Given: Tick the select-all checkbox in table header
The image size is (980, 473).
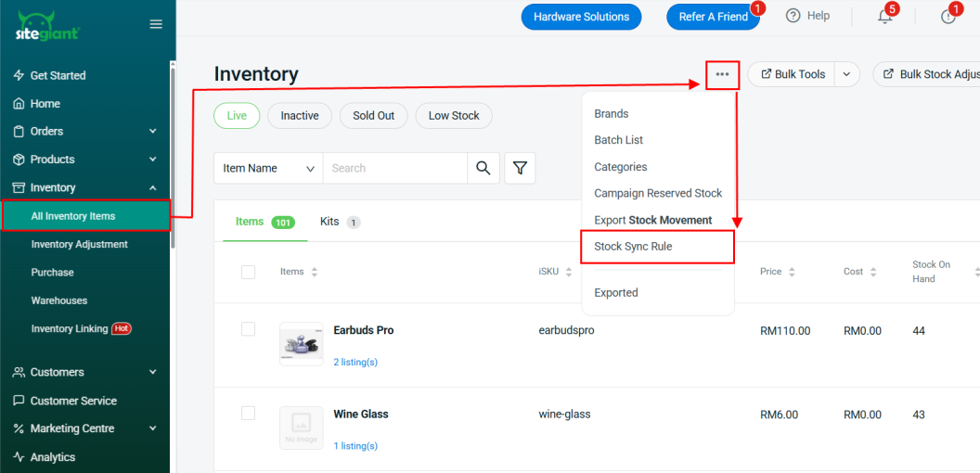Looking at the screenshot, I should [x=248, y=272].
